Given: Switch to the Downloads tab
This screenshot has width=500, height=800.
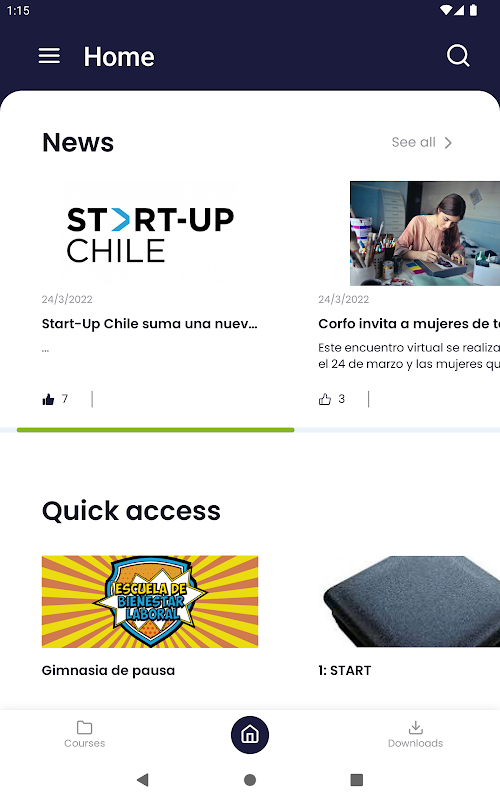Looking at the screenshot, I should click(x=415, y=734).
